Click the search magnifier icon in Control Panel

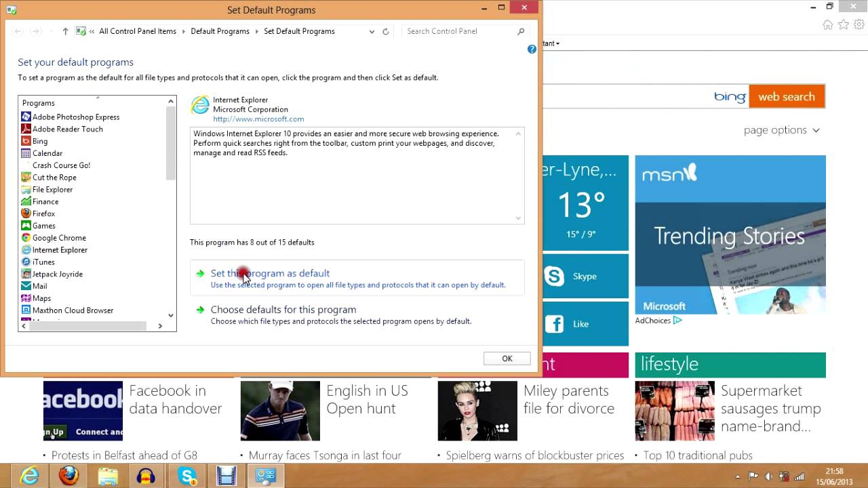[x=521, y=31]
